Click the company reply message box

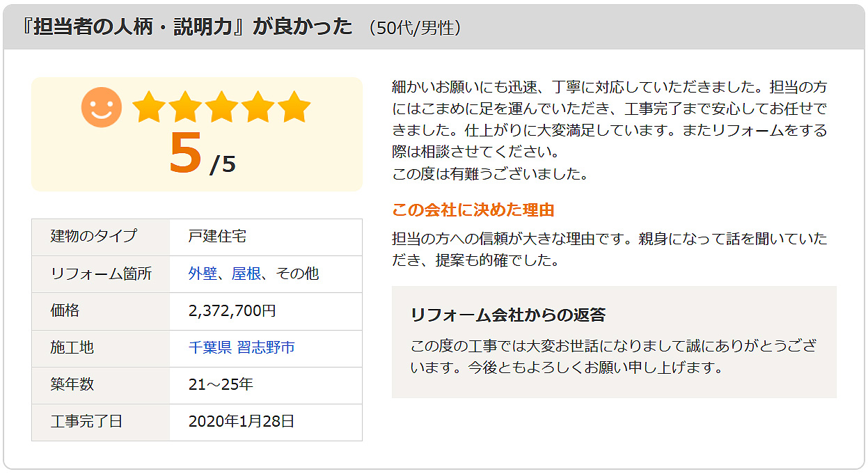(x=614, y=342)
